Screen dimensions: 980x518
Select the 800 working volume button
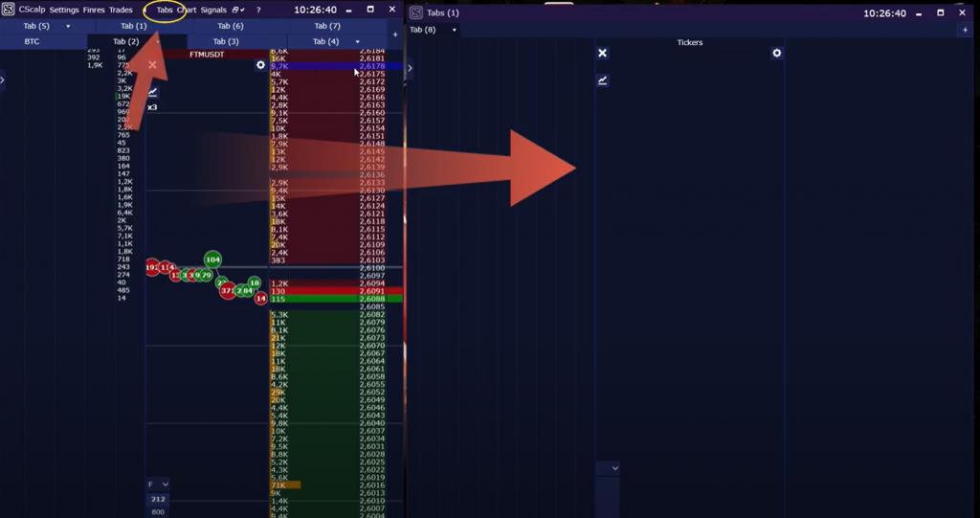[x=158, y=512]
